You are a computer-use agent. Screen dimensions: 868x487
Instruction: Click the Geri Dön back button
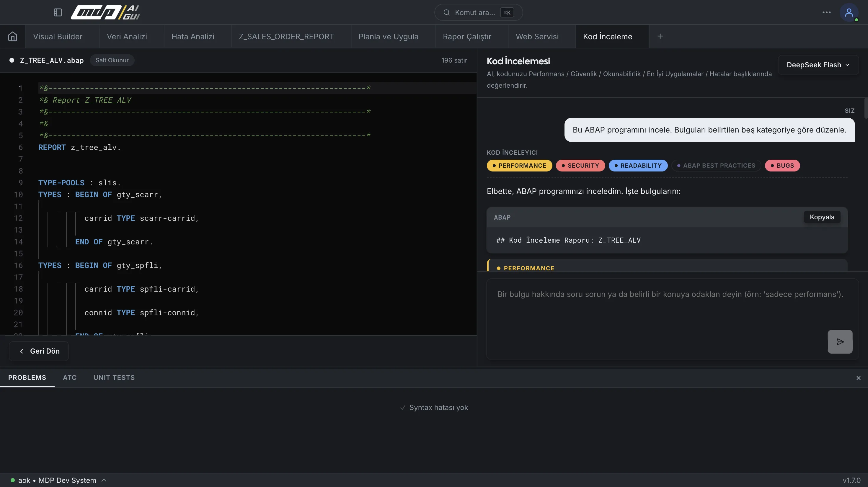39,351
